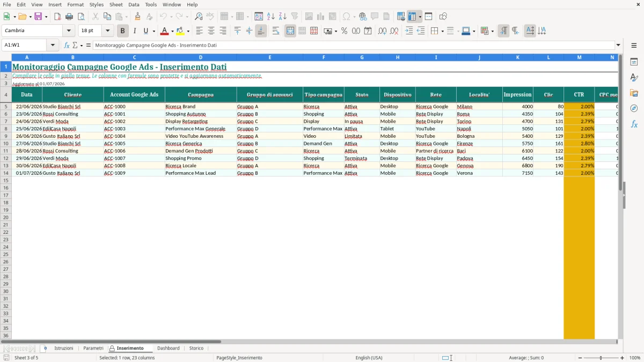
Task: Click the Sort Descending icon
Action: point(283,17)
